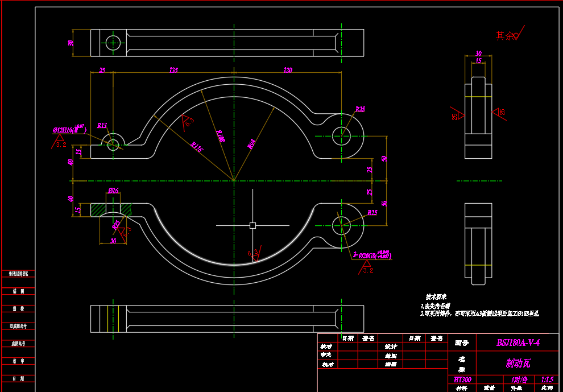Viewport: 563px width, 392px height.
Task: Click material value HT300
Action: pos(462,380)
